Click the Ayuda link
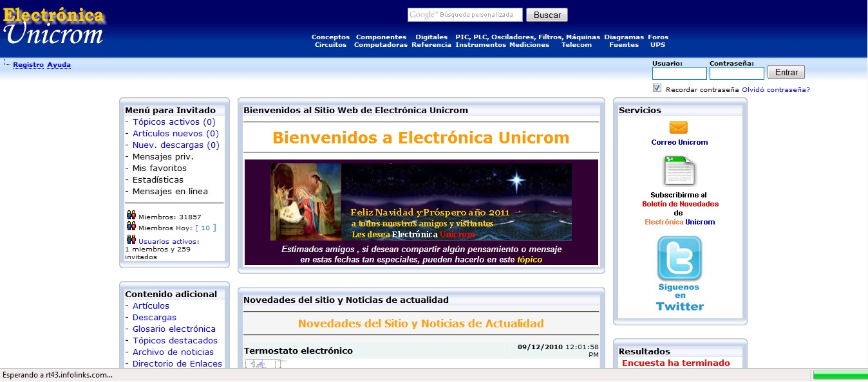The width and height of the screenshot is (868, 382). coord(59,65)
